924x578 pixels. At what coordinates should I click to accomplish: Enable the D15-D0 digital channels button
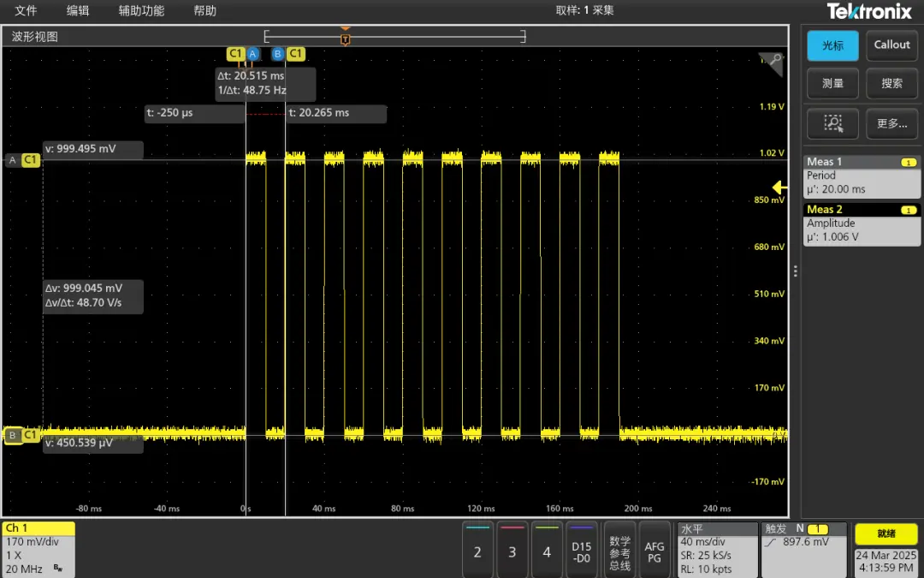[x=582, y=551]
